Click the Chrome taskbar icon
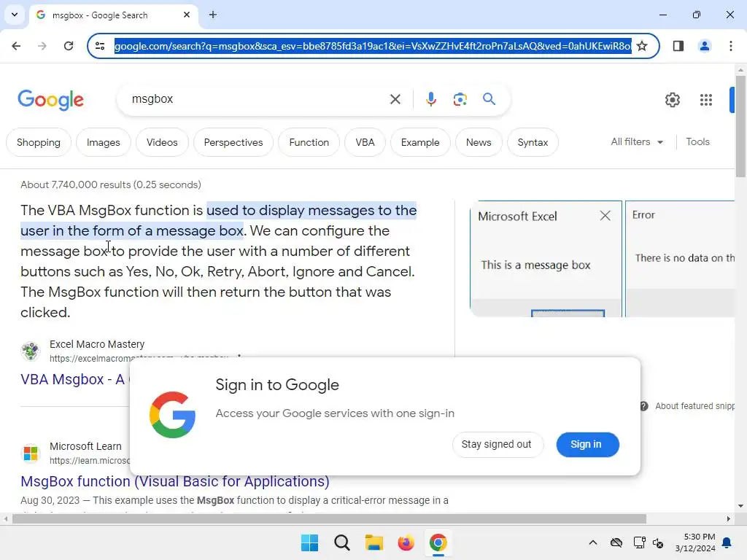This screenshot has width=747, height=560. pyautogui.click(x=438, y=542)
